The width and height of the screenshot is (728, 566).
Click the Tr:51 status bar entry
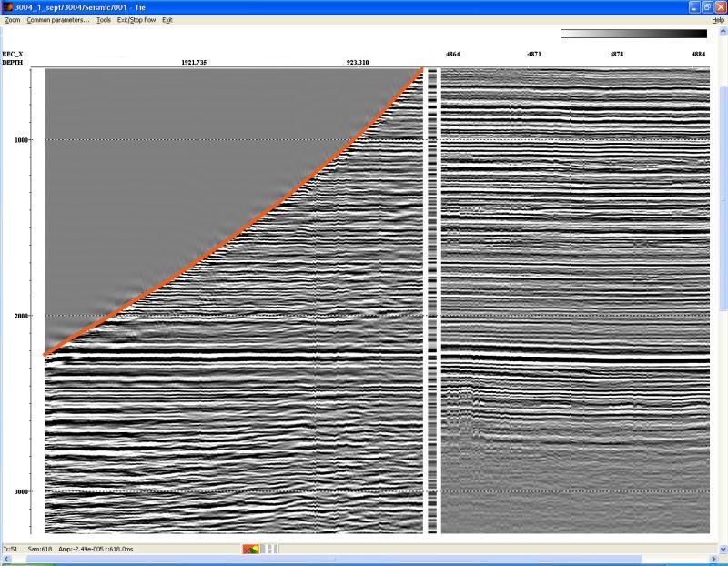tap(10, 550)
